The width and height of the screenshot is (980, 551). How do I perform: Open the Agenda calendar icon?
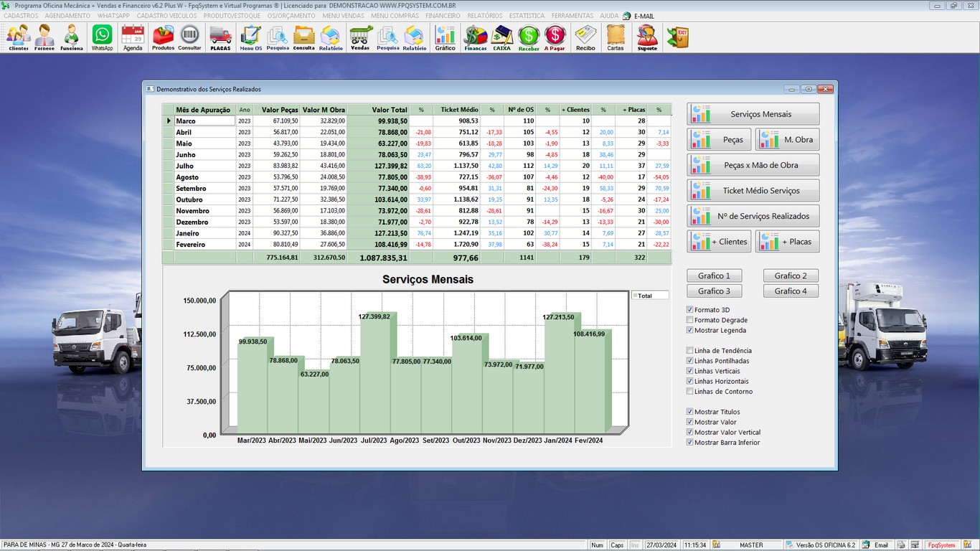[133, 37]
